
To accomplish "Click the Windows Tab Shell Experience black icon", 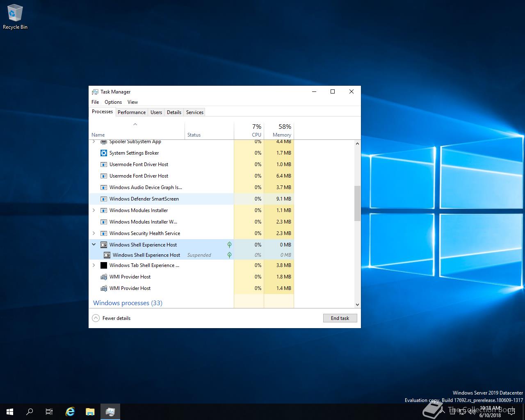I will pyautogui.click(x=104, y=265).
